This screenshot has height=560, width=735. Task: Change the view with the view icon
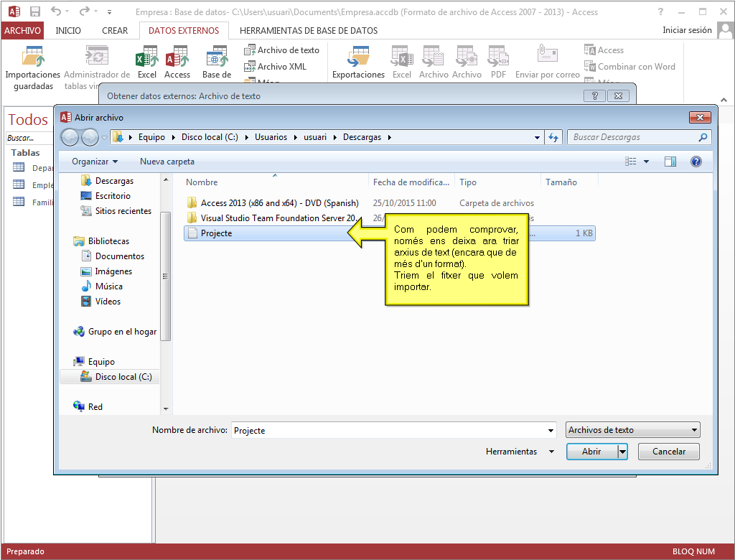(630, 162)
